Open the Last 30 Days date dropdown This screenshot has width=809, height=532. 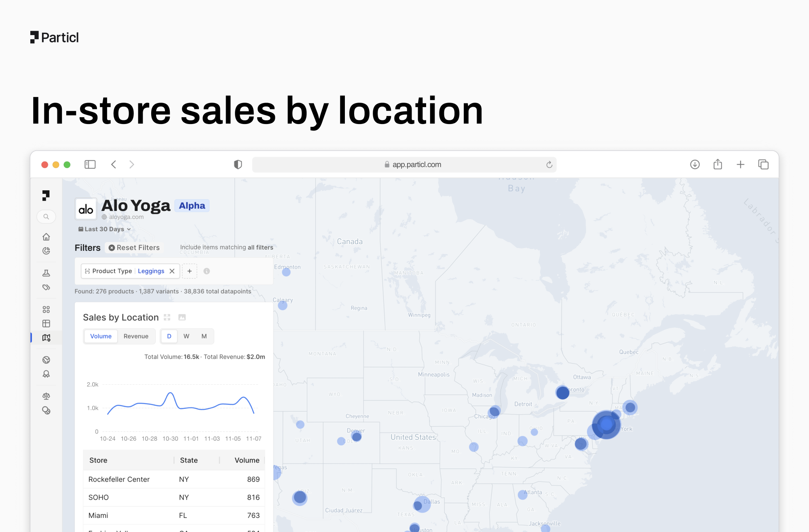[105, 229]
